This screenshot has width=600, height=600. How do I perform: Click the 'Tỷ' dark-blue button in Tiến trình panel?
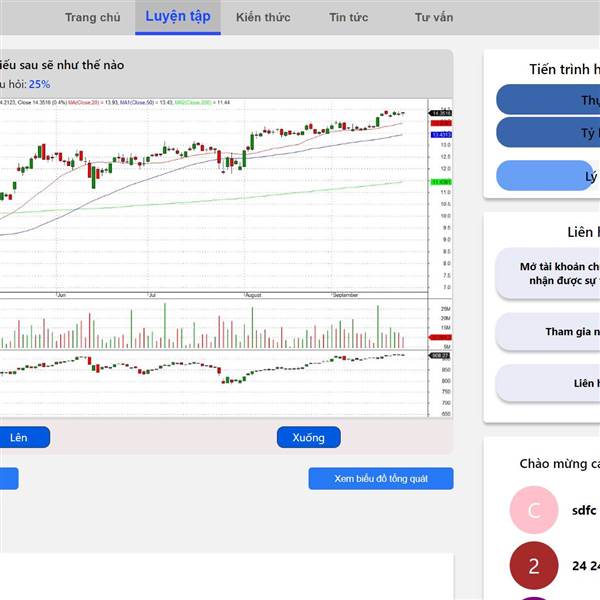[548, 132]
